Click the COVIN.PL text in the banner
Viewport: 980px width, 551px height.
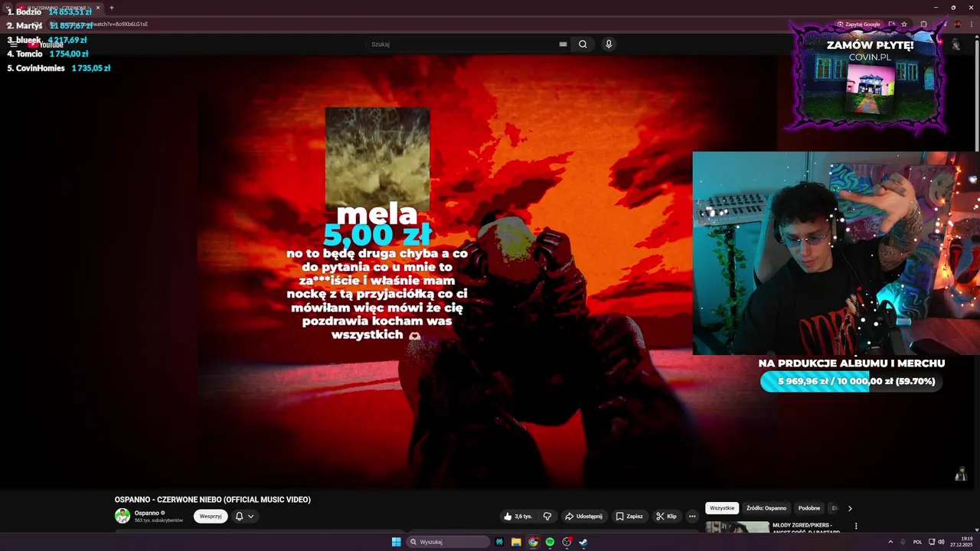pyautogui.click(x=871, y=57)
